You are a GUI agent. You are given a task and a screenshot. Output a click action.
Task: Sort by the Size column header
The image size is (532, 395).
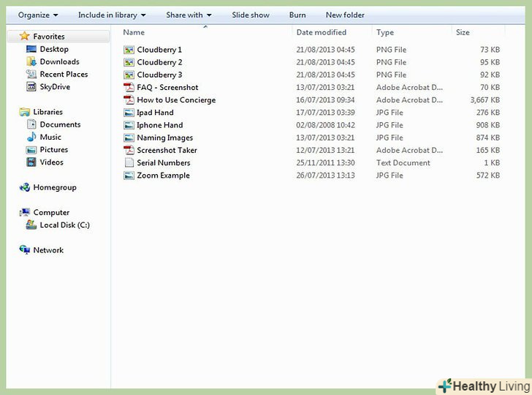click(x=463, y=32)
